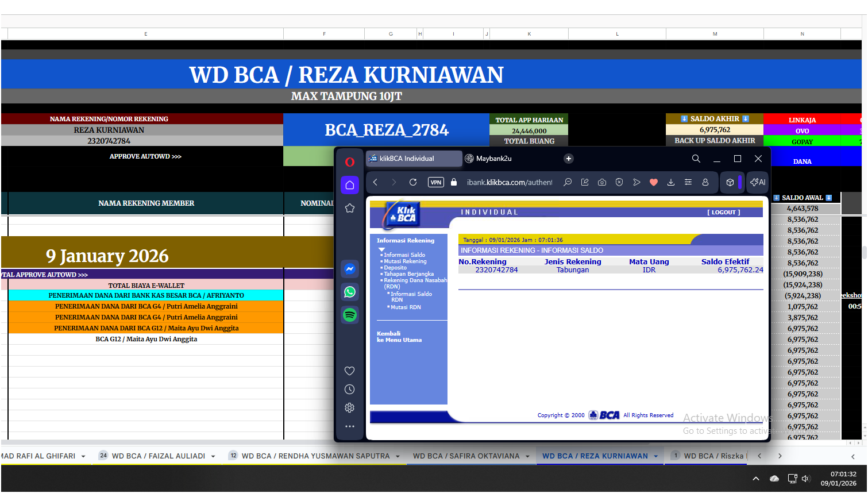Viewport: 868px width, 493px height.
Task: Toggle the Opera VPN badge
Action: point(436,182)
